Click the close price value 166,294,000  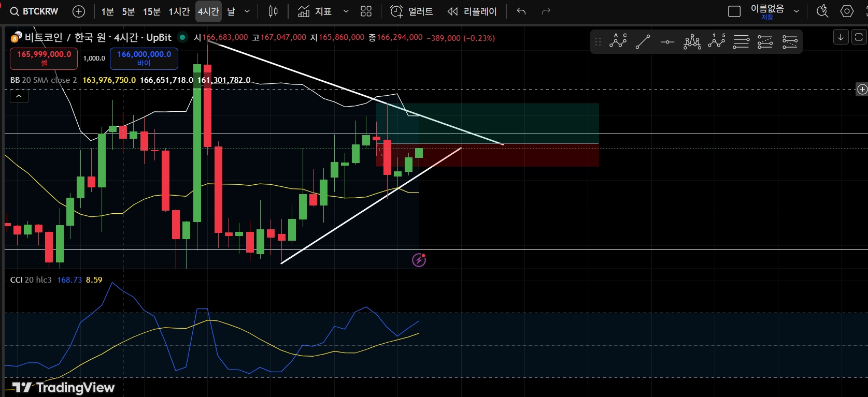coord(400,38)
